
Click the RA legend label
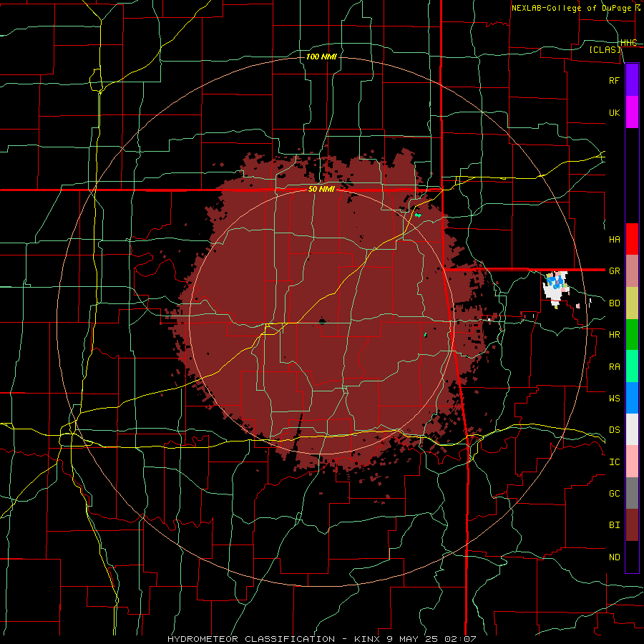(614, 366)
